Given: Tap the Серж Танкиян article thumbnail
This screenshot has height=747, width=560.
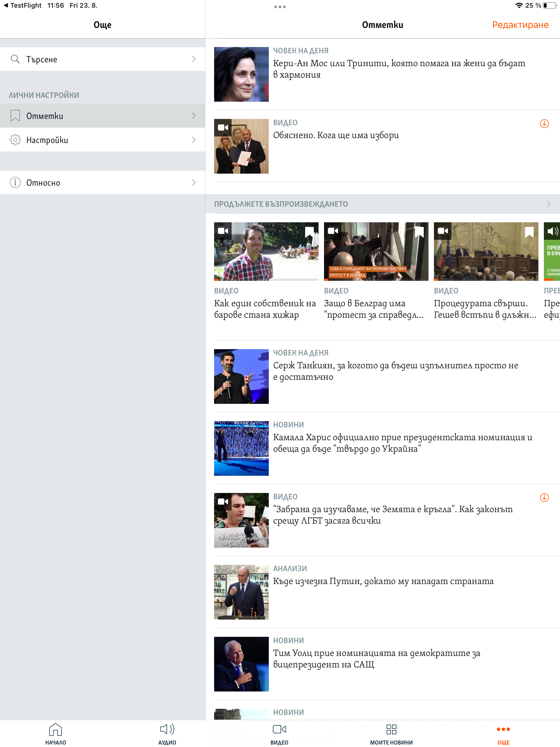Looking at the screenshot, I should 241,377.
